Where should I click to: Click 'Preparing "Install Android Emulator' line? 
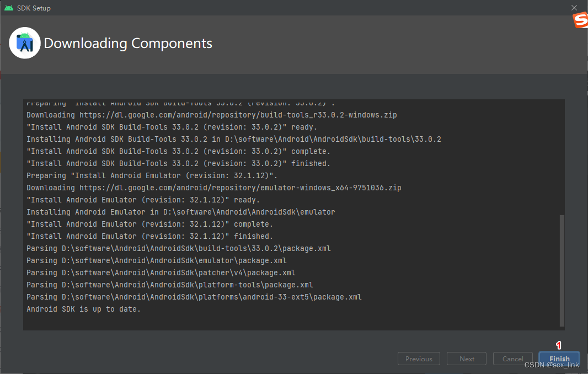coord(152,175)
